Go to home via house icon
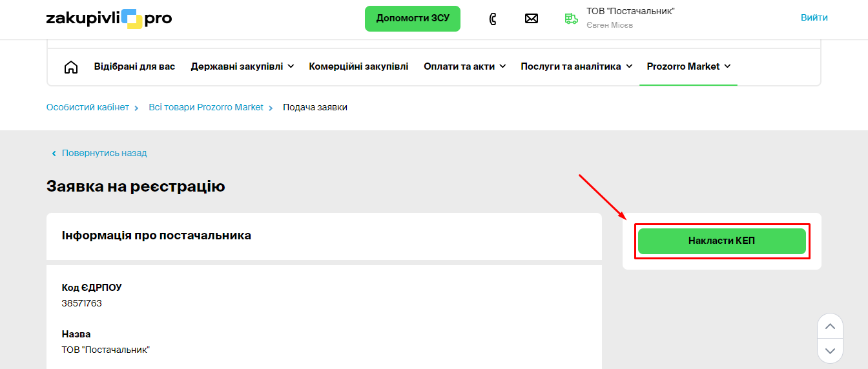The width and height of the screenshot is (868, 369). pos(71,66)
